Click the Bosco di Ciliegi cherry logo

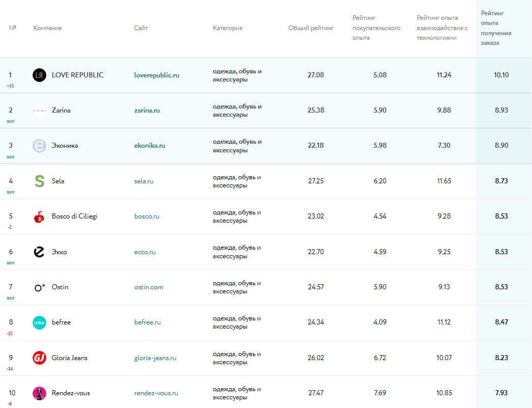point(39,216)
